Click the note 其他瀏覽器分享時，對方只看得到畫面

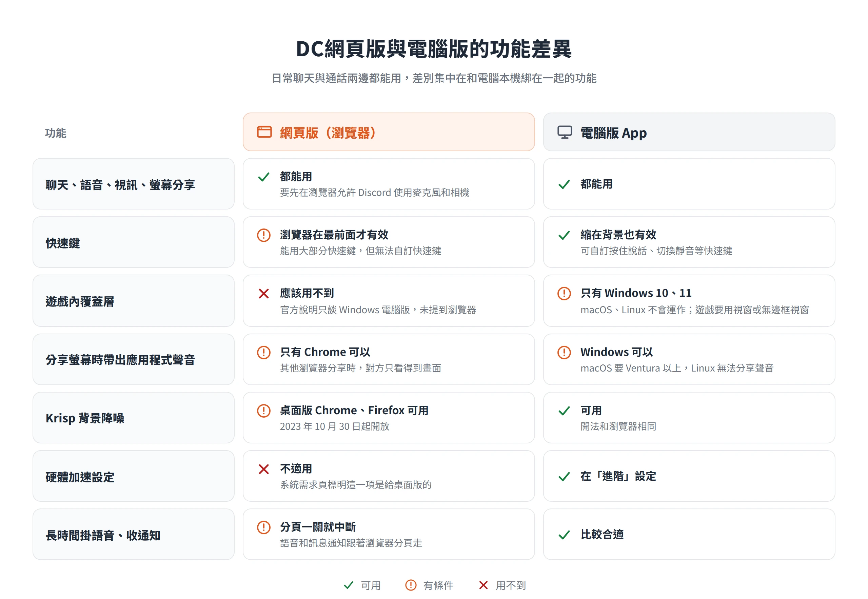pyautogui.click(x=360, y=368)
